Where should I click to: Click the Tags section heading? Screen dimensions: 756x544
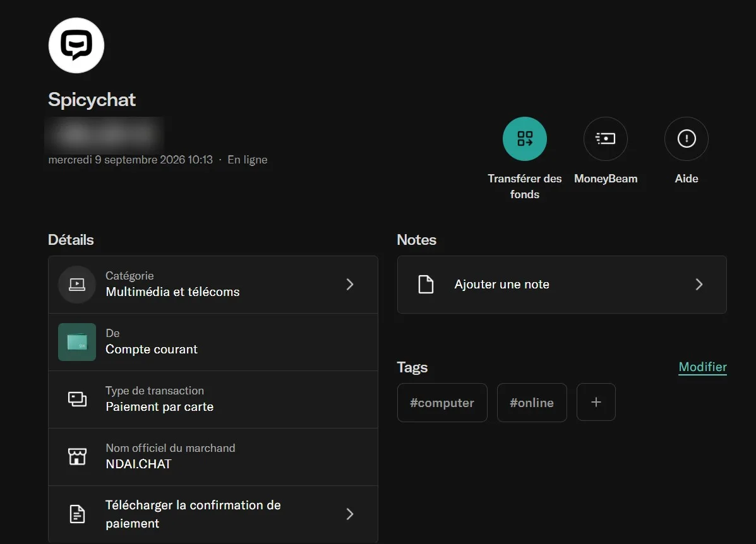[412, 368]
